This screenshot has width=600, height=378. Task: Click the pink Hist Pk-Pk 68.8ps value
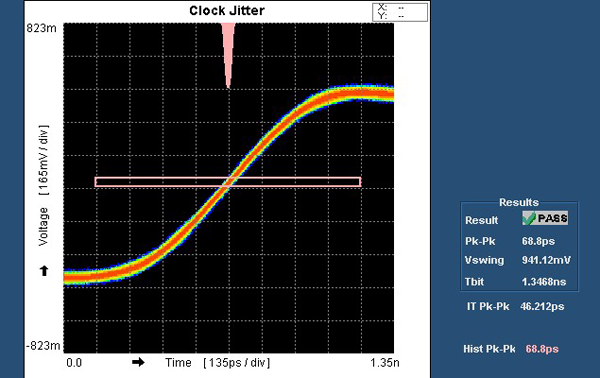point(542,349)
